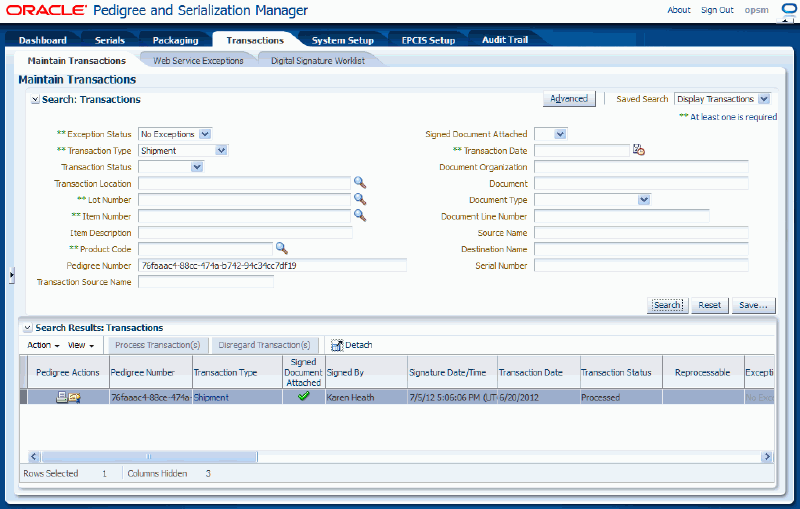The image size is (800, 509).
Task: Click the Transaction Source Name field
Action: tap(206, 282)
